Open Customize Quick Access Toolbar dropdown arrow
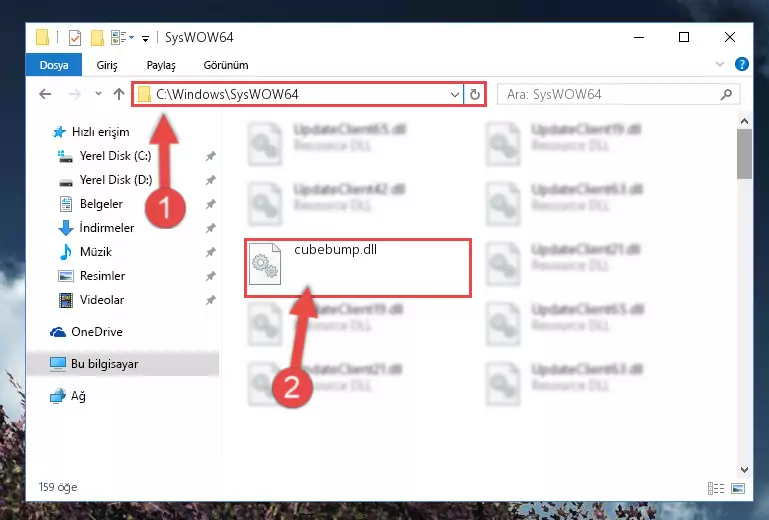The height and width of the screenshot is (520, 769). [x=145, y=38]
